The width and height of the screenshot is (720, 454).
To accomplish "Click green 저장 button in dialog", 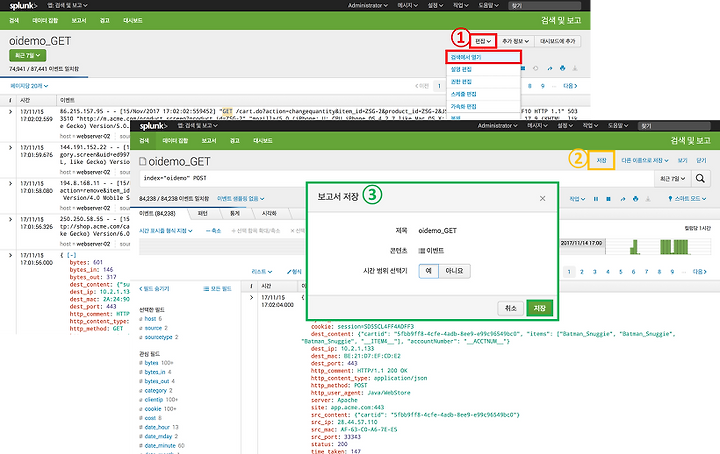I will (x=540, y=308).
